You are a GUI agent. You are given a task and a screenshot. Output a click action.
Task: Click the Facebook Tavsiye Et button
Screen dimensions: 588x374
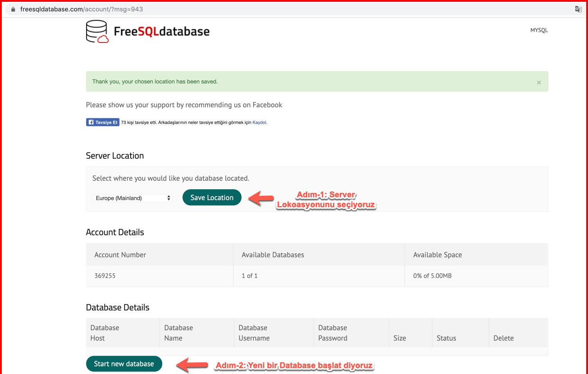pos(103,122)
